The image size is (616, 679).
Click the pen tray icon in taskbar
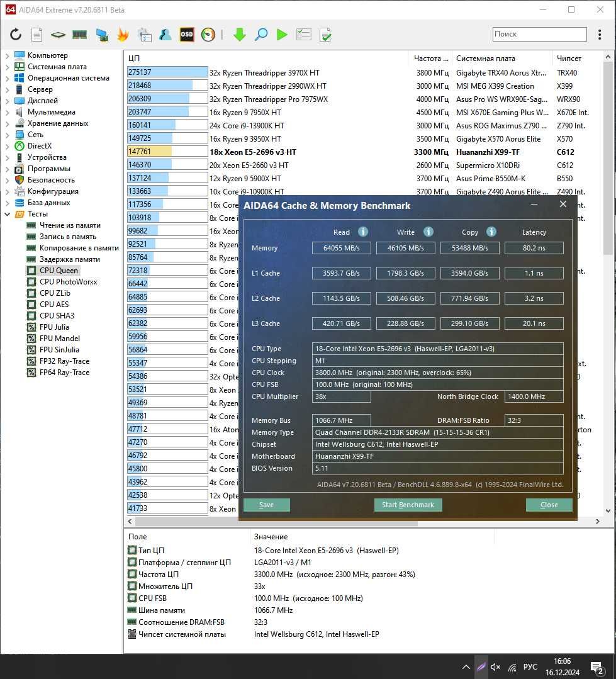click(x=481, y=667)
